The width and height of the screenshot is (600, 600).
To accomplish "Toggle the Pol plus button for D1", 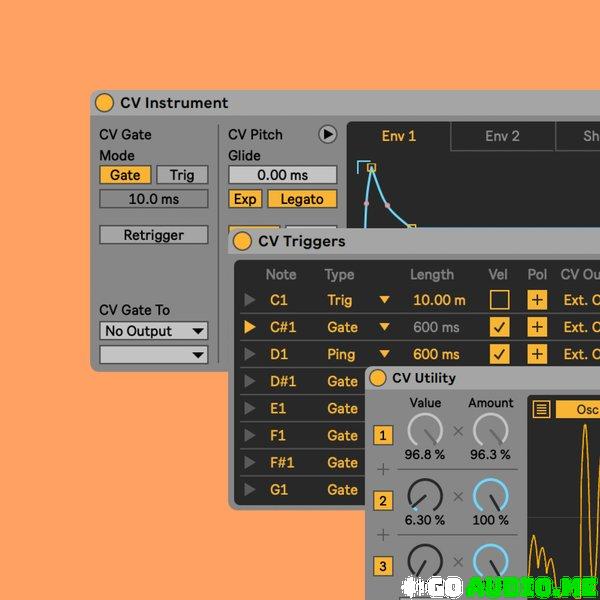I will coord(537,354).
